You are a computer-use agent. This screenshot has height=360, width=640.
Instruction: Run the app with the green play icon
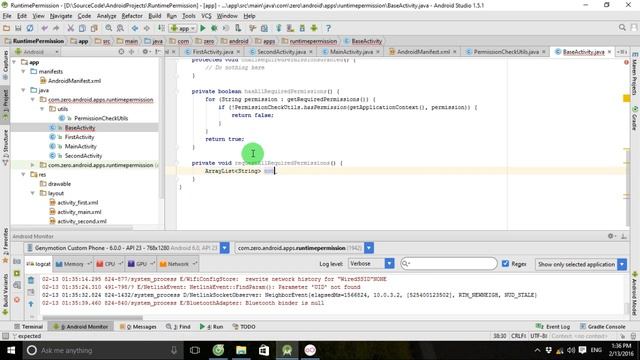pos(203,28)
